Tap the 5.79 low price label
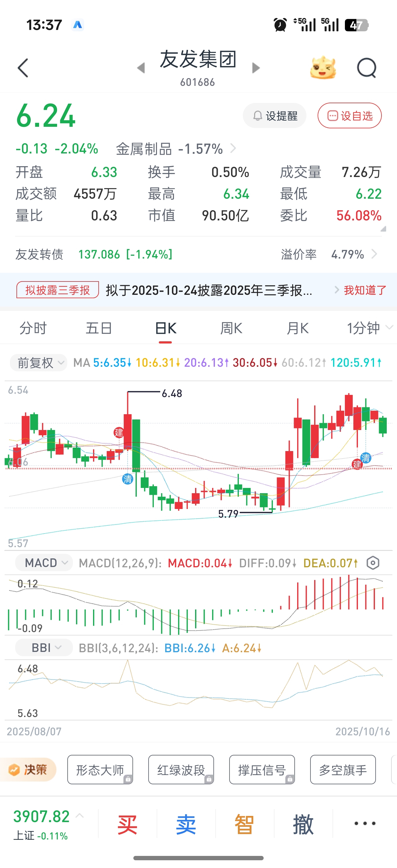 pyautogui.click(x=228, y=514)
